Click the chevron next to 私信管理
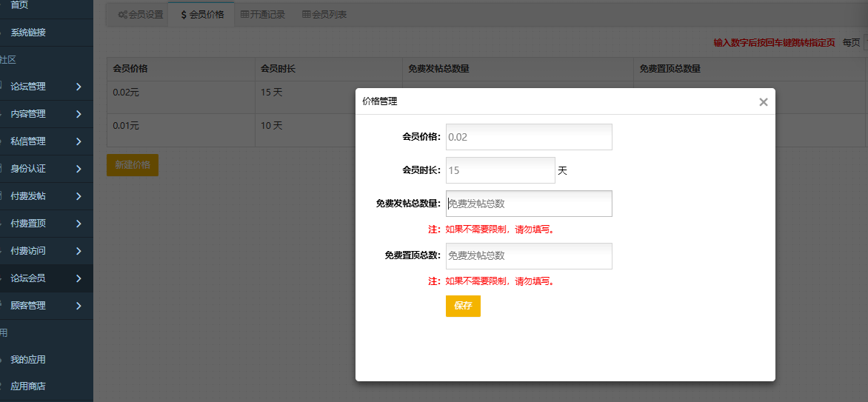The height and width of the screenshot is (402, 868). [x=79, y=141]
